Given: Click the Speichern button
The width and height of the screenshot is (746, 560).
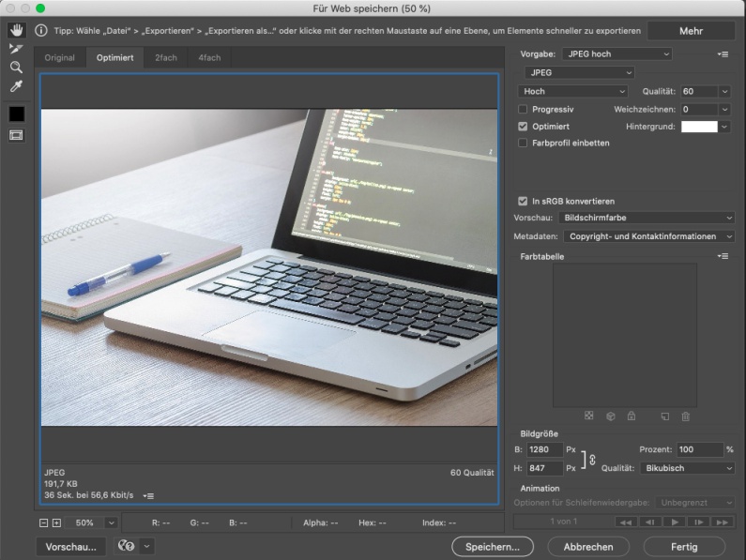Looking at the screenshot, I should [x=492, y=546].
